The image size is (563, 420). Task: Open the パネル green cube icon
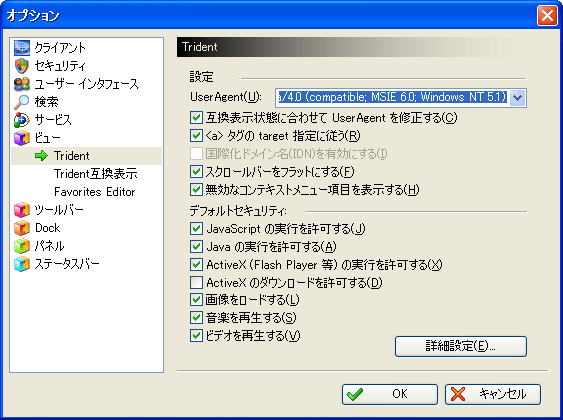coord(22,246)
